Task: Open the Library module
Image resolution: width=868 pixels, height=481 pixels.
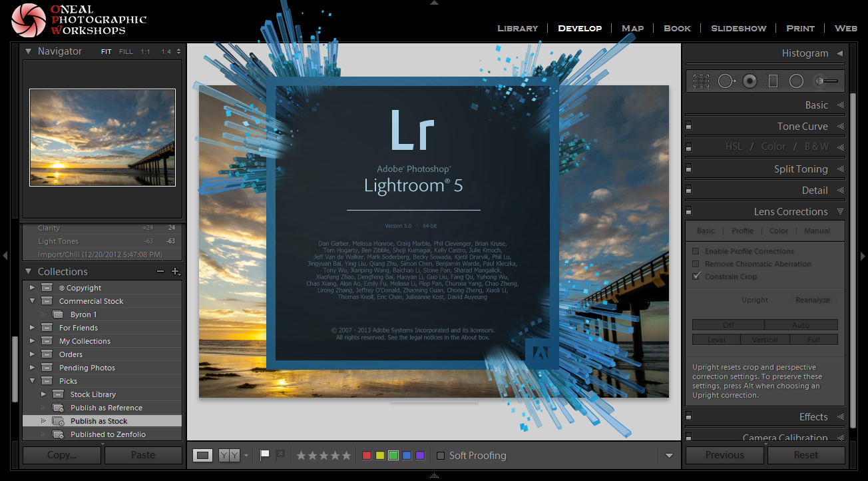Action: tap(517, 28)
